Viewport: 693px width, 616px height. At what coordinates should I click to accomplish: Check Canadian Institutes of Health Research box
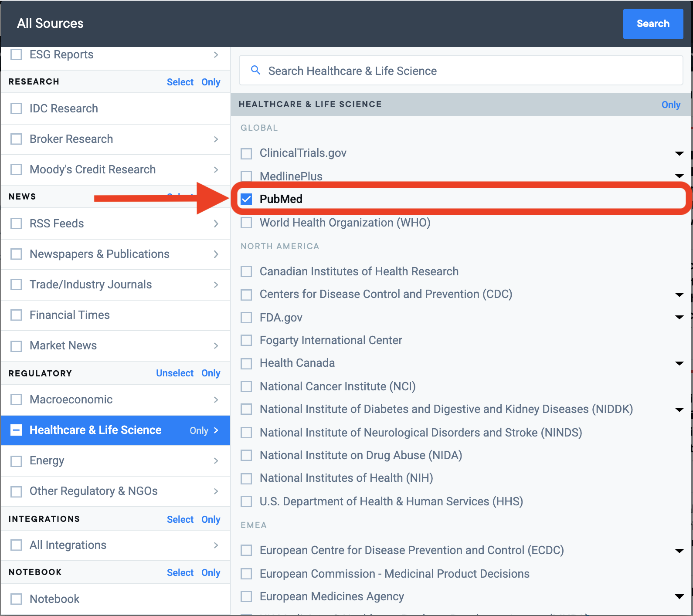[246, 271]
